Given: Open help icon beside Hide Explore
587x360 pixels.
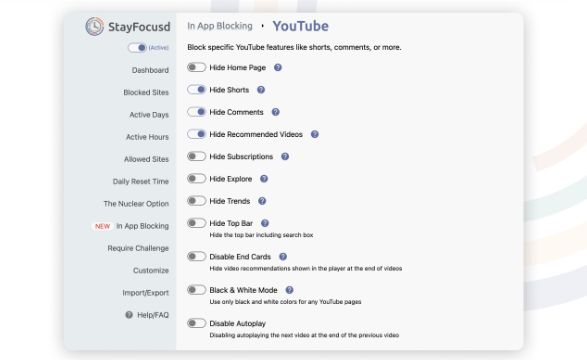Looking at the screenshot, I should 264,179.
